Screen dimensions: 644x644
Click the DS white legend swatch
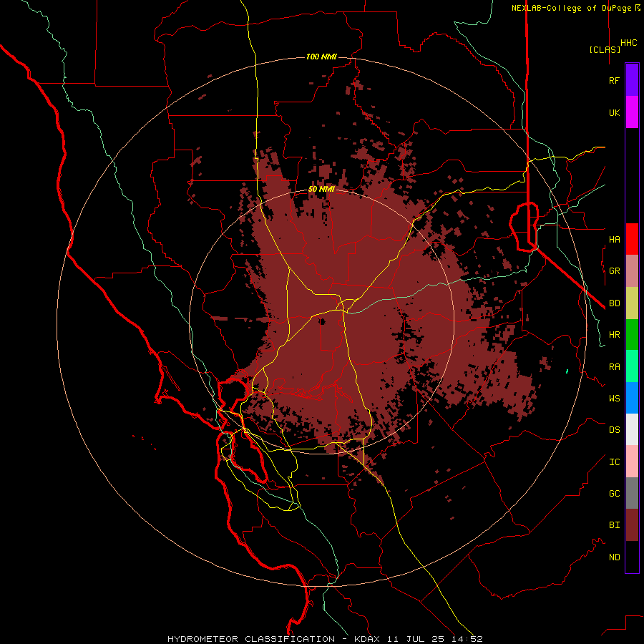tap(632, 429)
